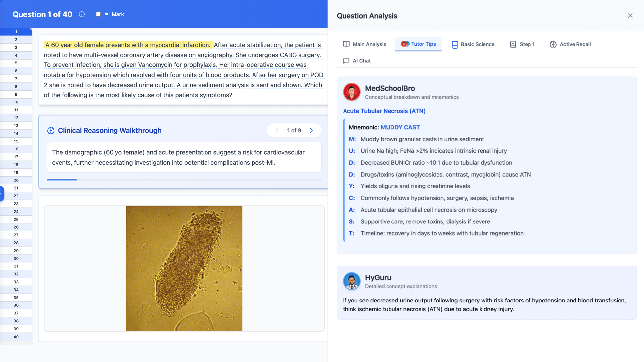Open the Step 1 tab

[522, 44]
